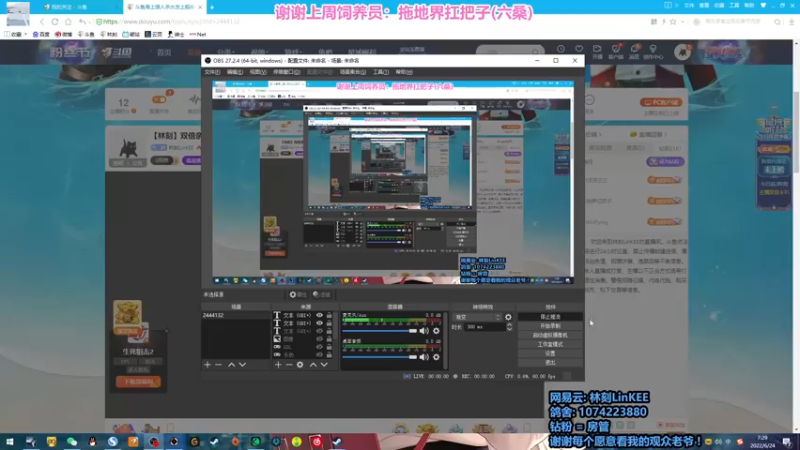Move scene up using the scenes panel up arrow
The image size is (800, 450).
tap(232, 365)
